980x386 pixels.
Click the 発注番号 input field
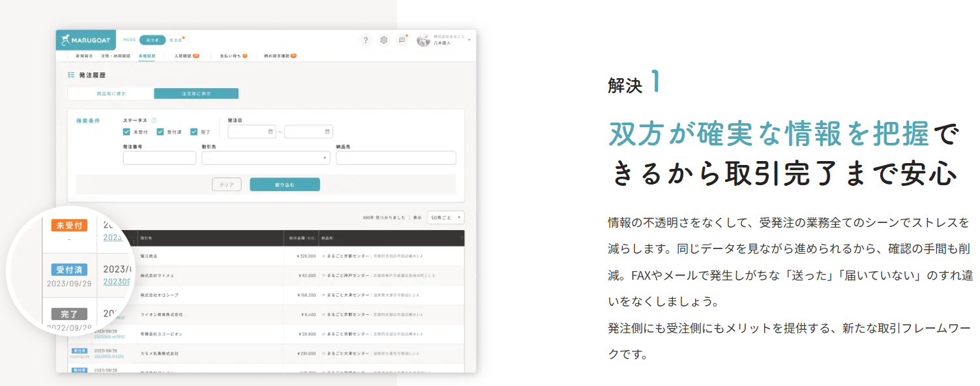pos(160,158)
